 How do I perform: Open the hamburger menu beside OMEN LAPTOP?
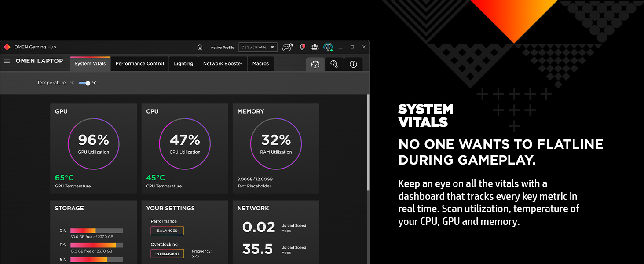pyautogui.click(x=7, y=61)
